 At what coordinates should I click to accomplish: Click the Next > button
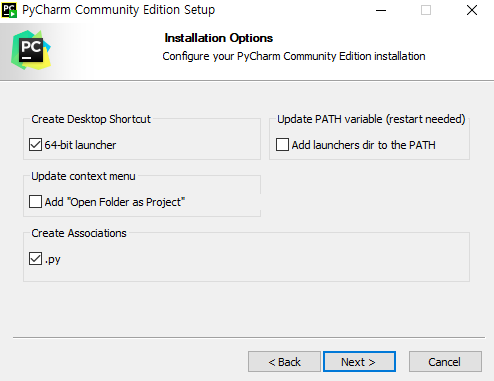359,362
